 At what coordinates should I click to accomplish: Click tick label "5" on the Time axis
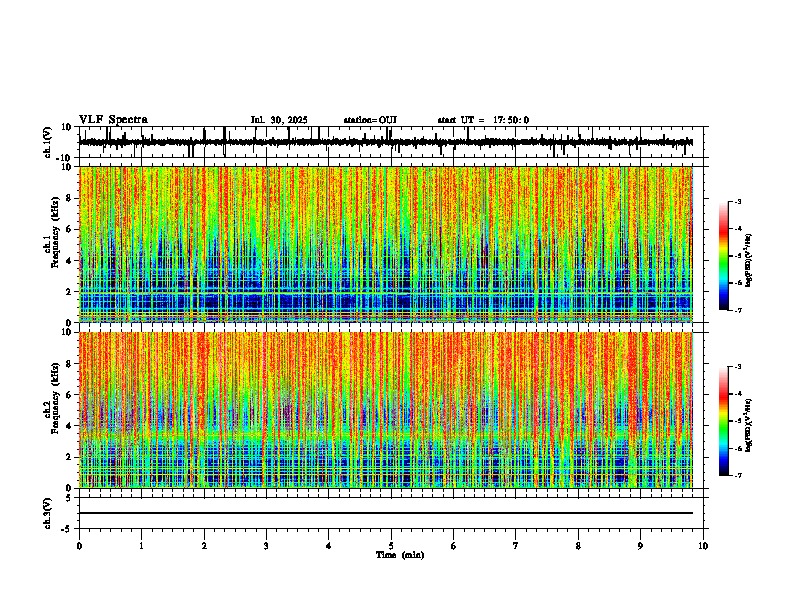(391, 546)
